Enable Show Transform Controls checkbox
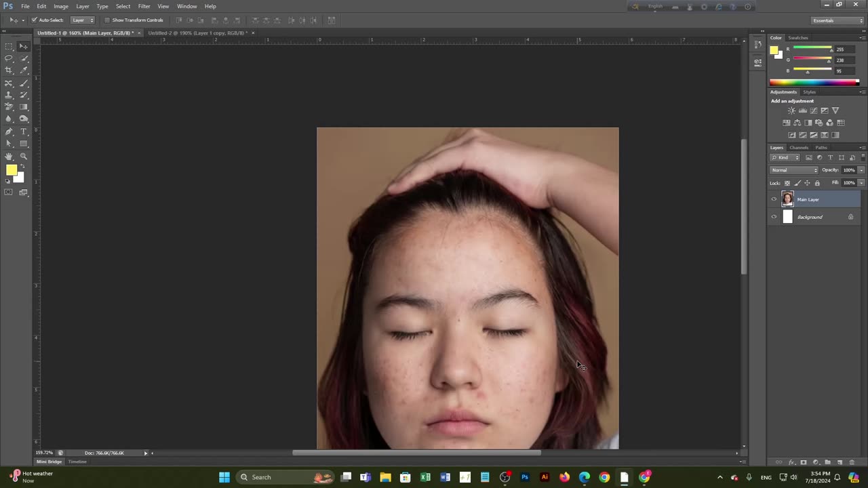 pos(106,20)
